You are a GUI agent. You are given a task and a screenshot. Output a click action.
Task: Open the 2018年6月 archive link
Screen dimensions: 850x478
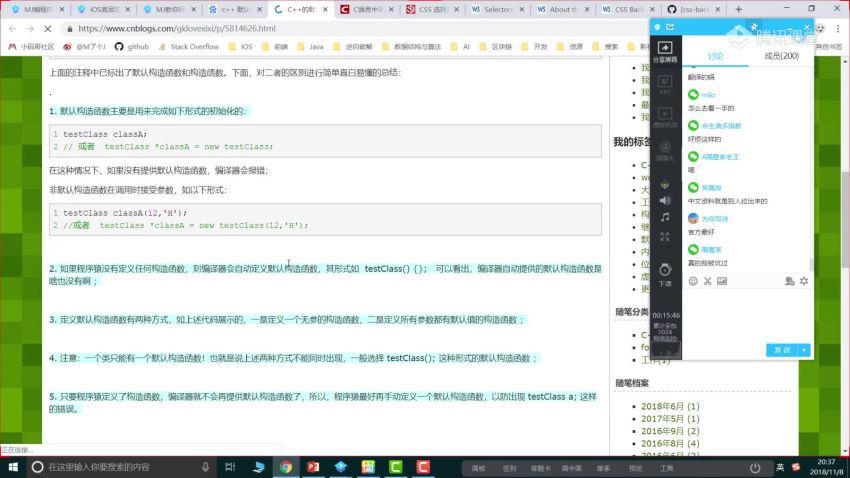[x=669, y=407]
